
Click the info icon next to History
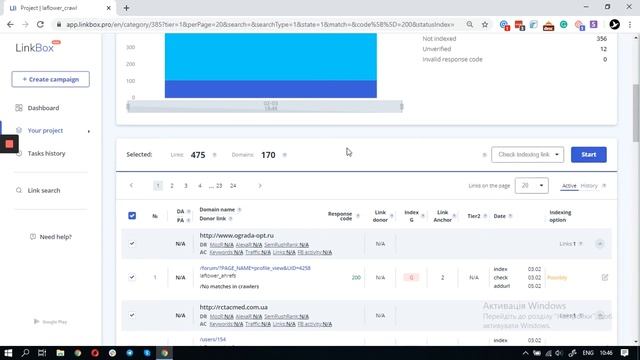604,186
